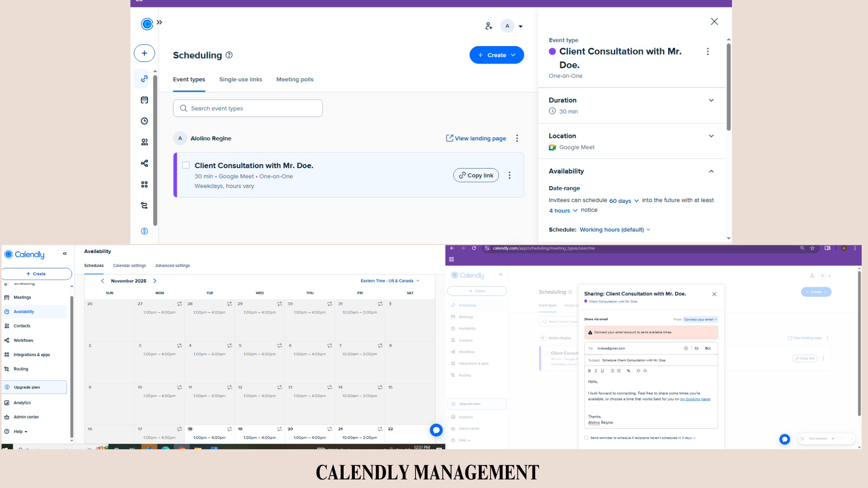The width and height of the screenshot is (868, 488).
Task: Switch to Meeting polls tab
Action: click(295, 80)
